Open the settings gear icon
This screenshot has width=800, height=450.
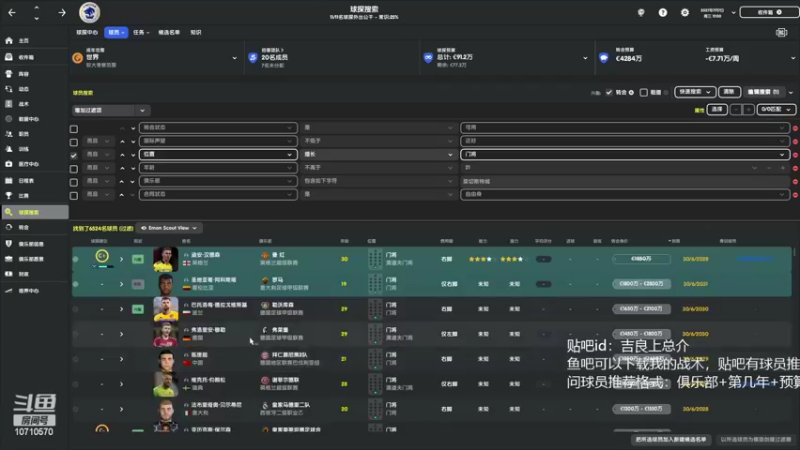[685, 12]
